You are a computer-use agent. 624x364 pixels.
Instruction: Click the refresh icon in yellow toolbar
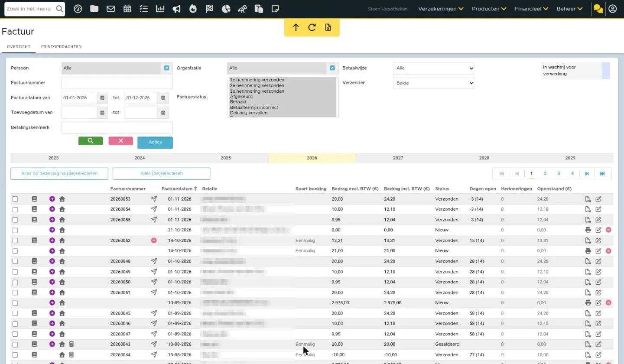312,28
